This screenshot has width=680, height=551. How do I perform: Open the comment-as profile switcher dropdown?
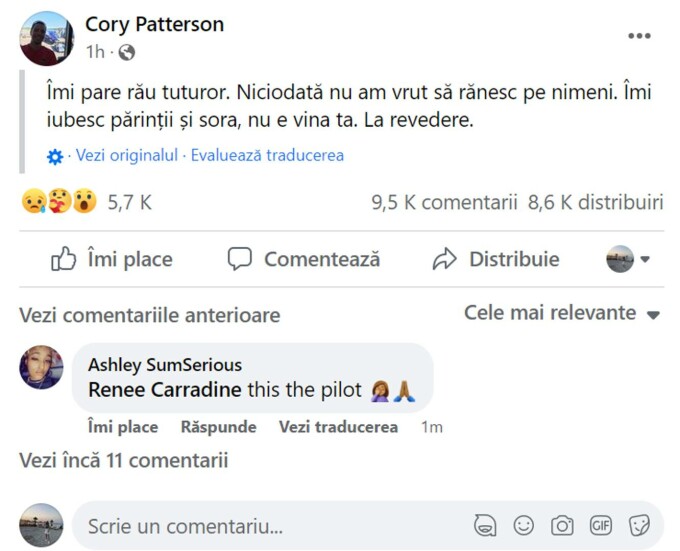tap(628, 259)
